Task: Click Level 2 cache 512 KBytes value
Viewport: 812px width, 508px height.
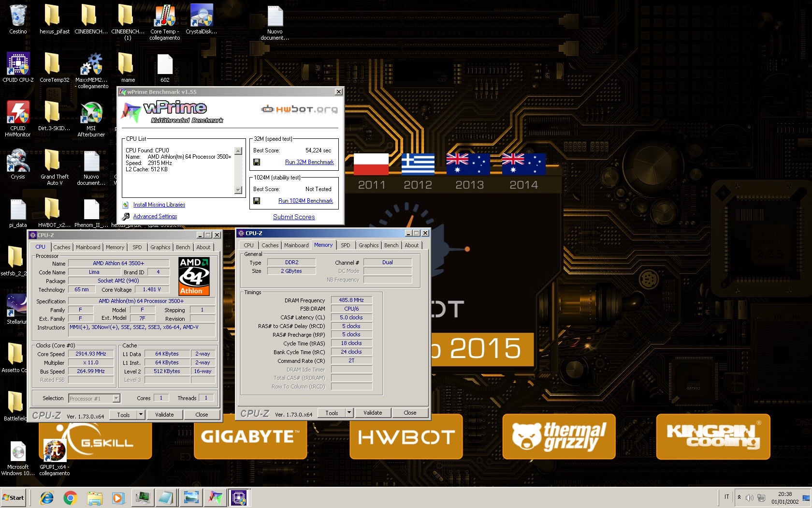Action: (x=167, y=371)
